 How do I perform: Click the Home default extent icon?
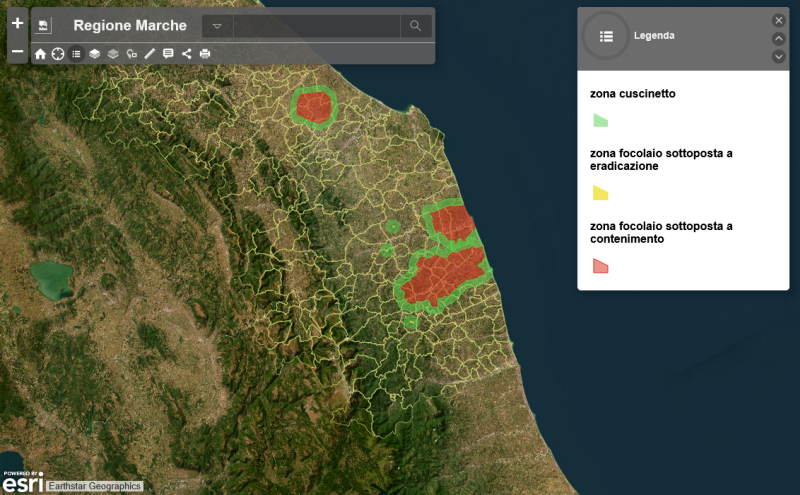[40, 54]
